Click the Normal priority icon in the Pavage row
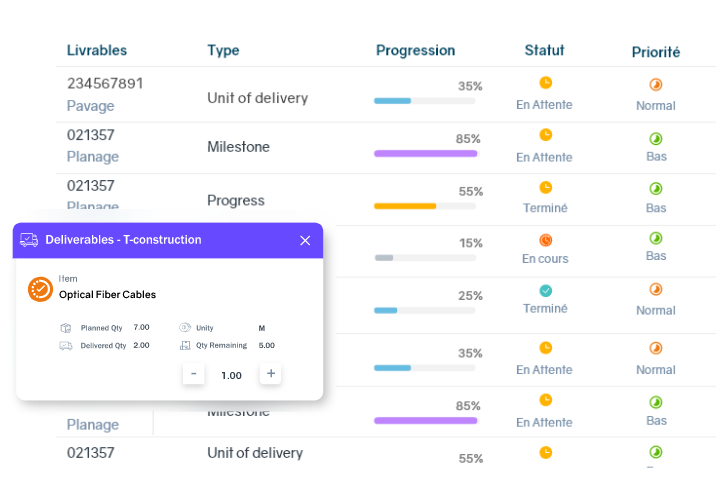This screenshot has width=716, height=479. 656,85
